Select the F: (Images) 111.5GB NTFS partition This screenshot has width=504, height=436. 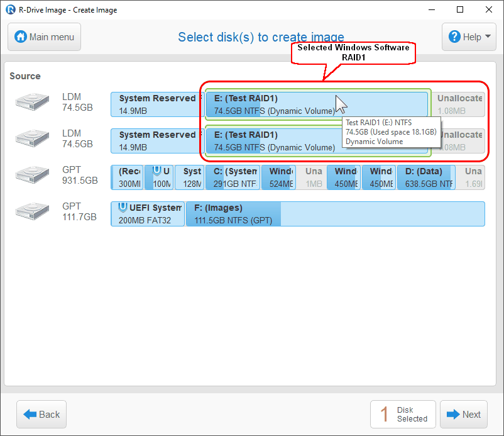click(335, 214)
